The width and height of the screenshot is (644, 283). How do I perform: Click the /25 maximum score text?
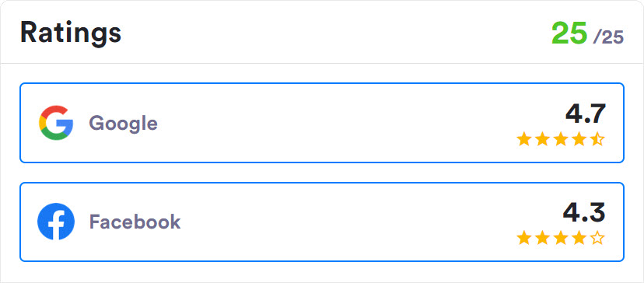pos(609,38)
